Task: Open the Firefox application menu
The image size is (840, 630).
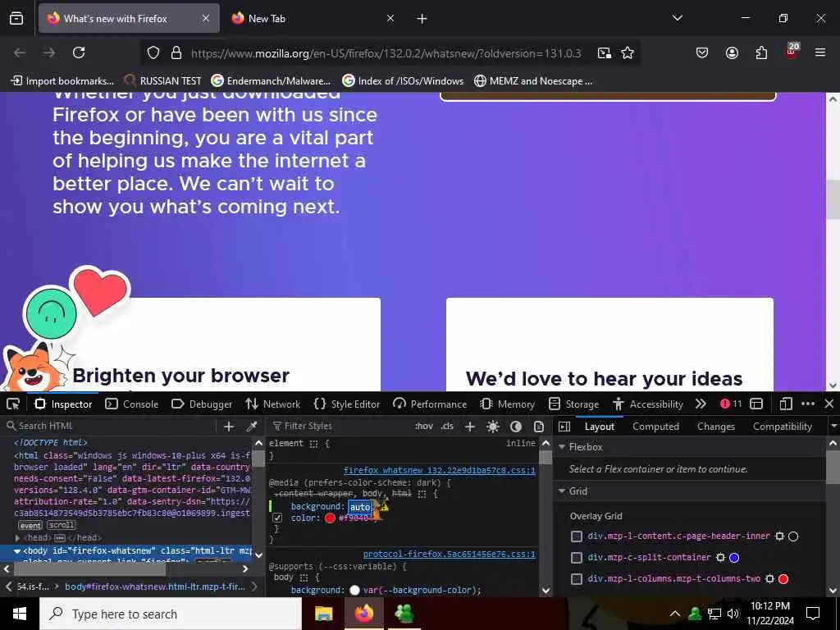Action: coord(819,52)
